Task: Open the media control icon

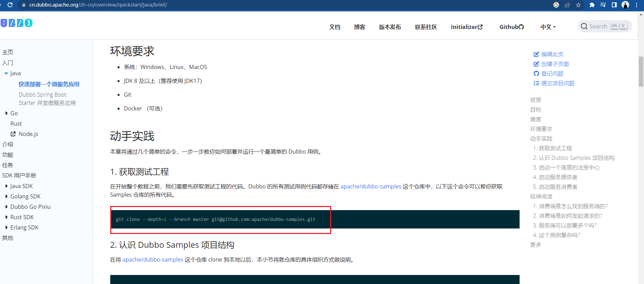Action: 603,5
